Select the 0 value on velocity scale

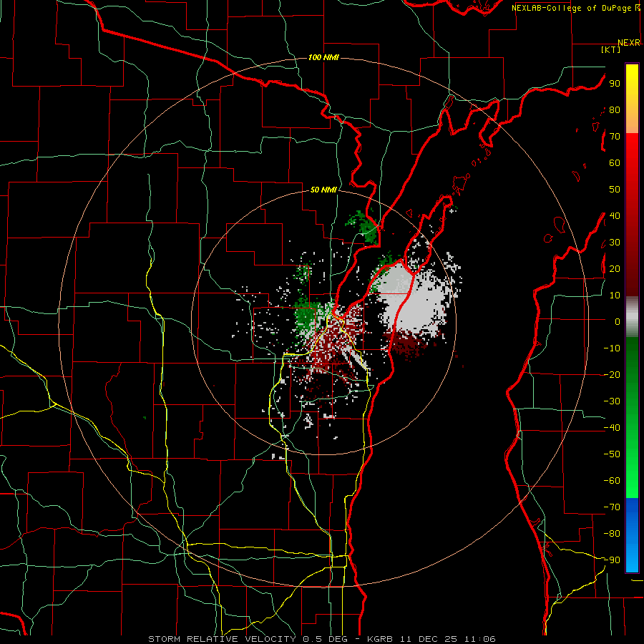click(x=618, y=321)
